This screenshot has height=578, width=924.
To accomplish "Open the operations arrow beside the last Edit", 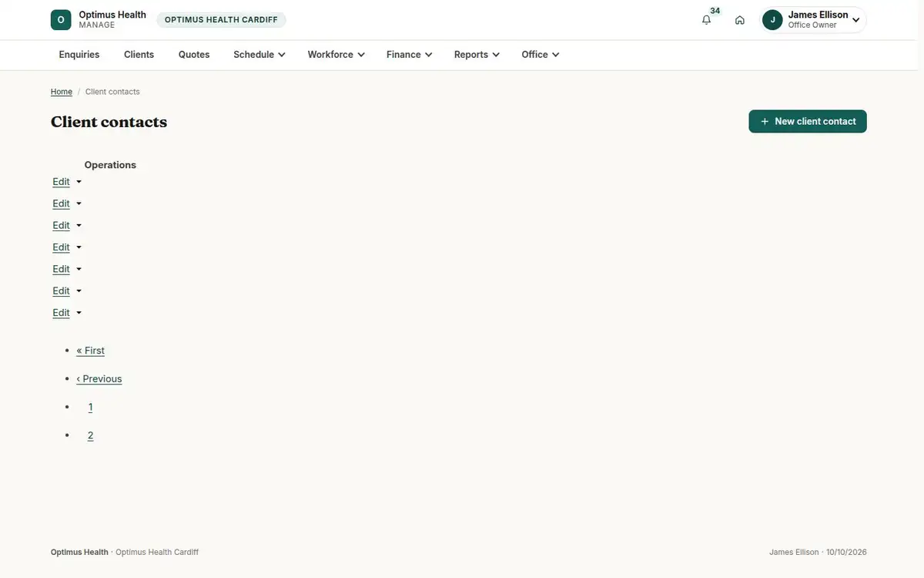I will coord(79,313).
